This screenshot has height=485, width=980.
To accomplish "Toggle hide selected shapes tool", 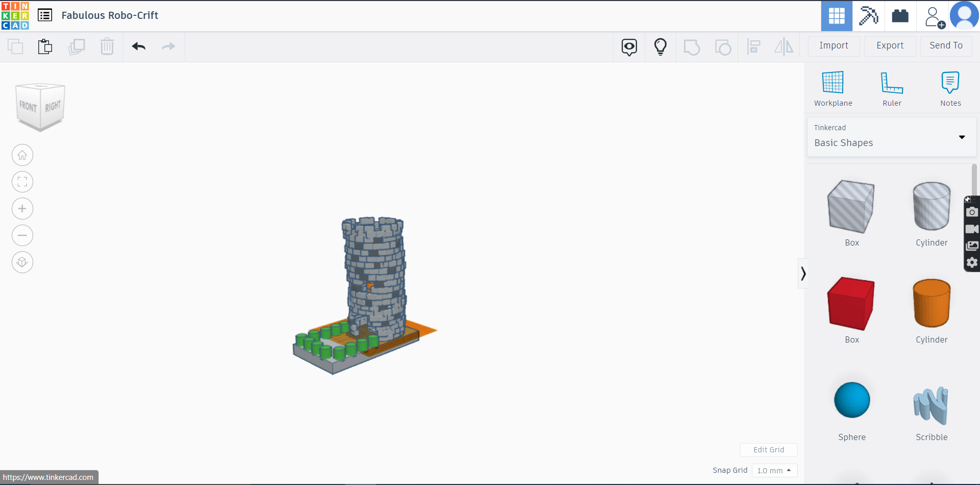I will point(629,46).
